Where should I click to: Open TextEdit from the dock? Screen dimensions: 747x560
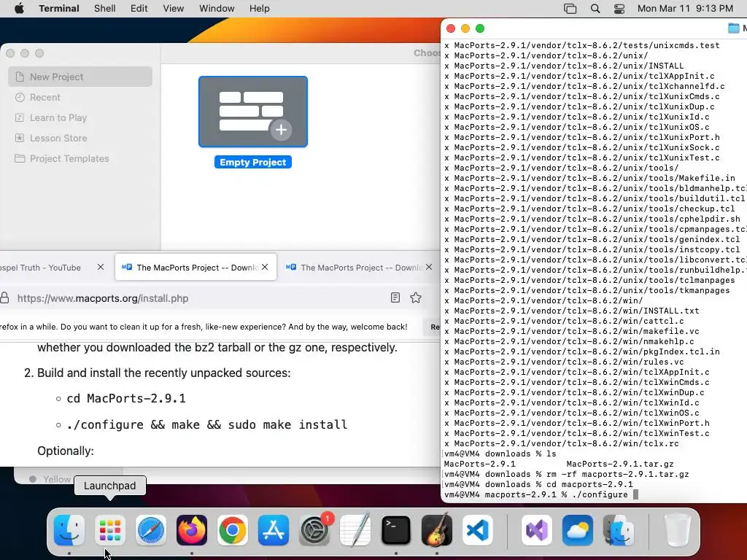point(355,530)
